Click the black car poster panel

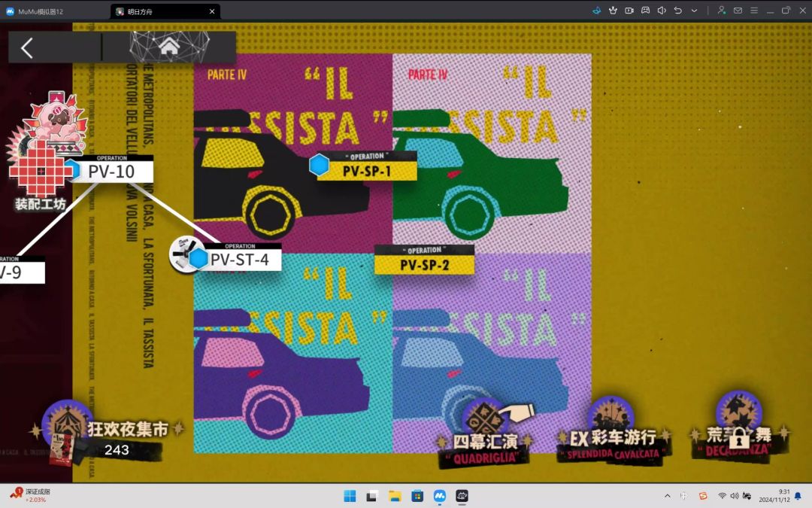click(292, 153)
